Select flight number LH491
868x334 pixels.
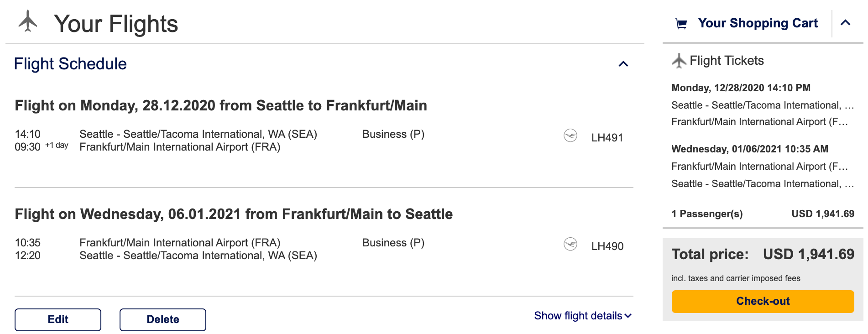click(607, 138)
